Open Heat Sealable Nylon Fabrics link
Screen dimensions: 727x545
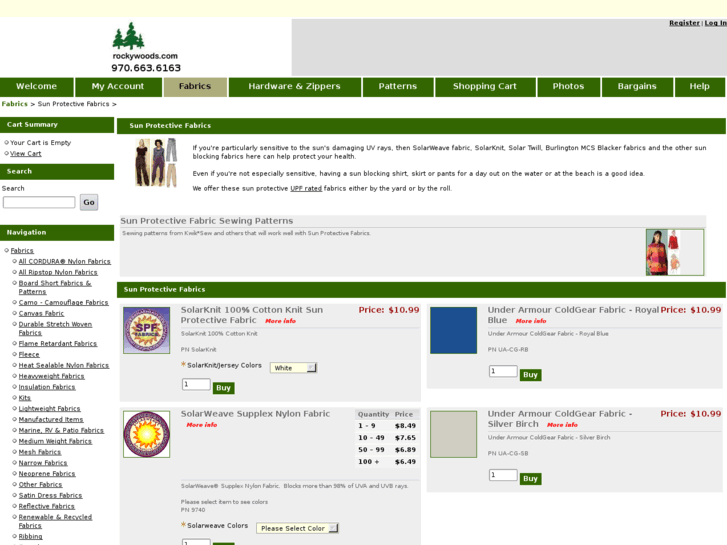(64, 365)
